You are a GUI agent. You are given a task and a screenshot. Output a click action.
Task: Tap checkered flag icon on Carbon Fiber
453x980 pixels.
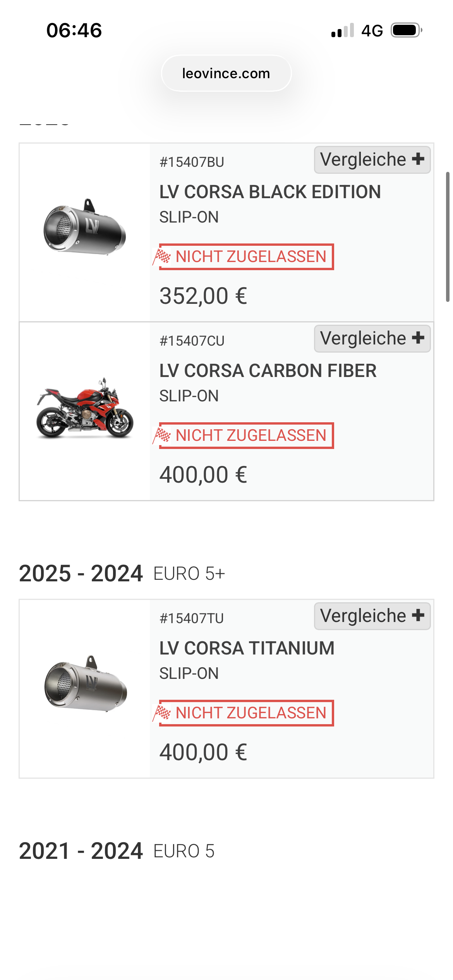(163, 435)
